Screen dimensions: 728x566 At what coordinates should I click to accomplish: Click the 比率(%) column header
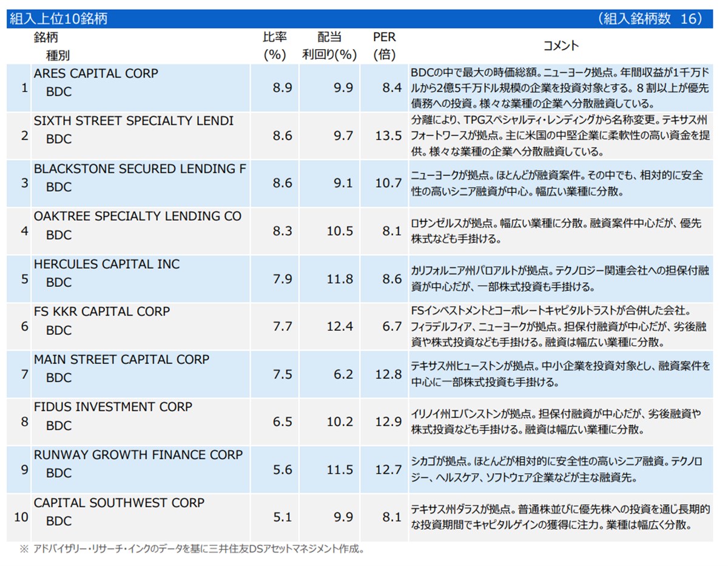click(x=275, y=46)
